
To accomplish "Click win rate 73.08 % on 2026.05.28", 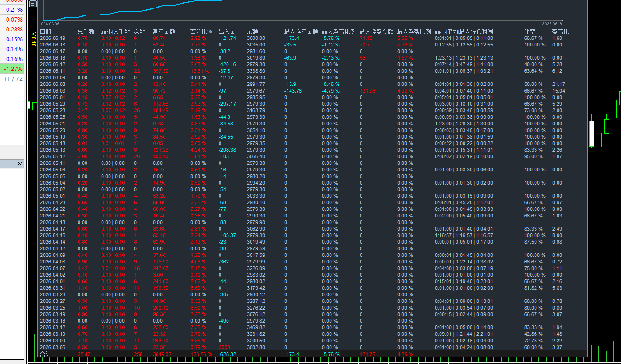I will point(535,110).
